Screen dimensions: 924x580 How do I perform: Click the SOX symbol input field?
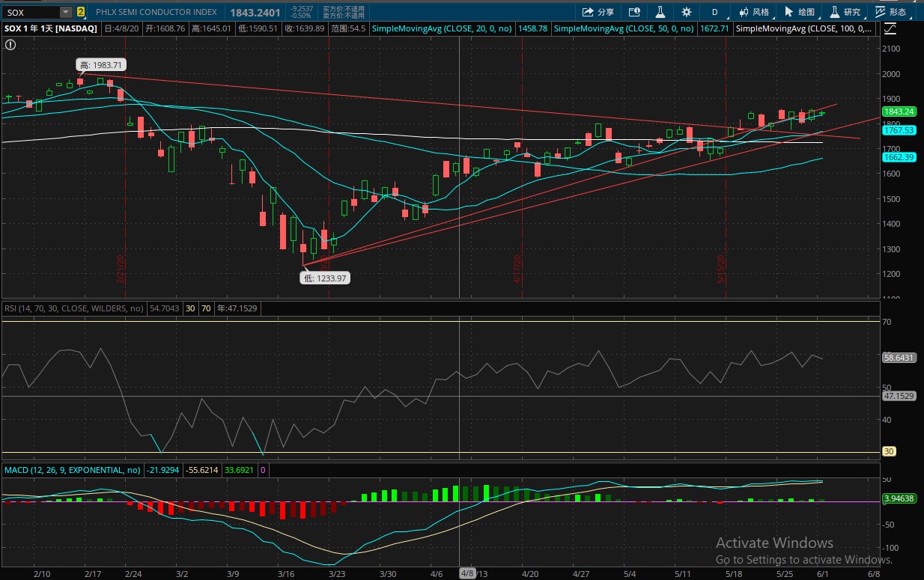coord(31,12)
